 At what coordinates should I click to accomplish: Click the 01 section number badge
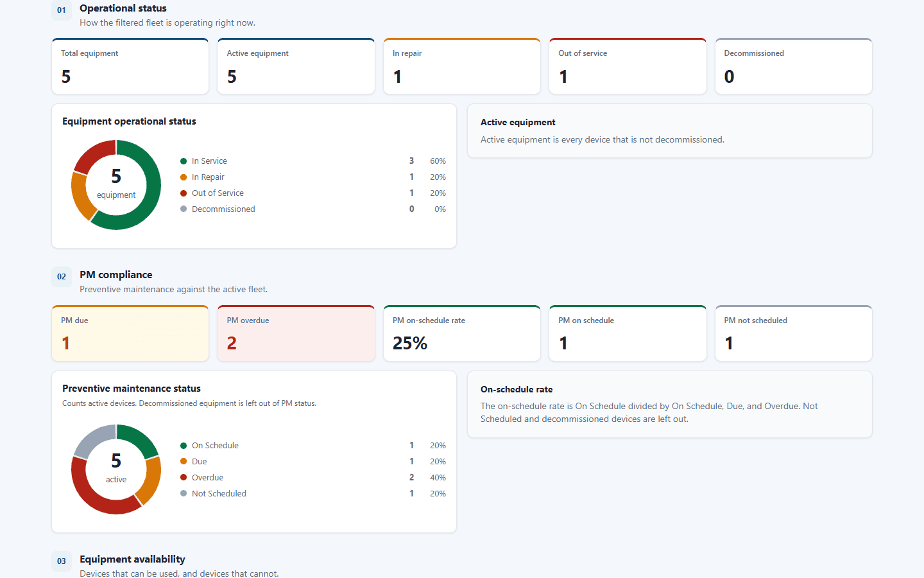coord(62,10)
